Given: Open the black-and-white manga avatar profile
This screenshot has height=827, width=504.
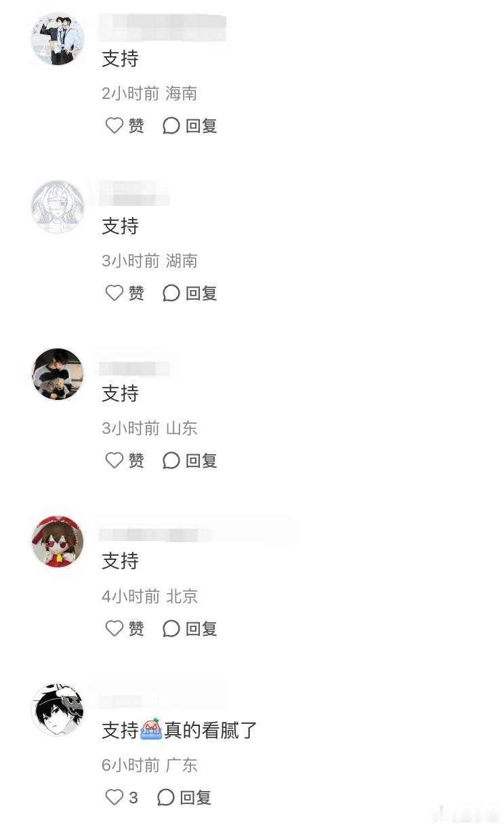Looking at the screenshot, I should pos(58,710).
